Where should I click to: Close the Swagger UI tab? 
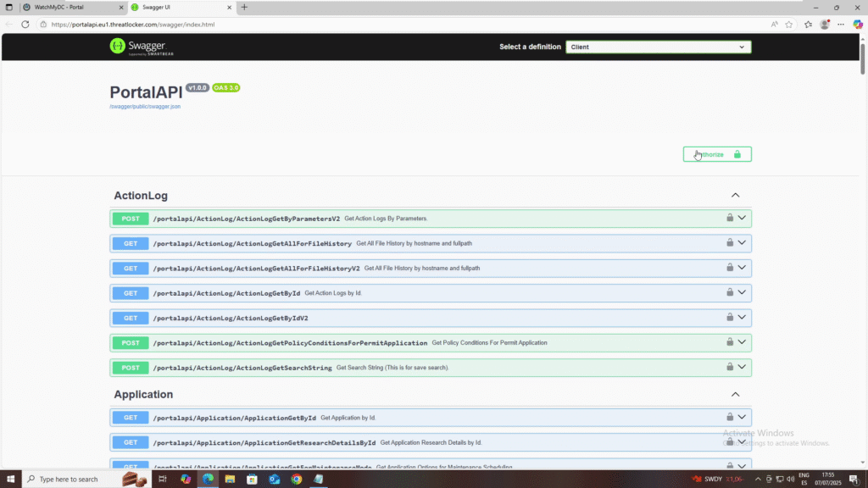click(229, 7)
